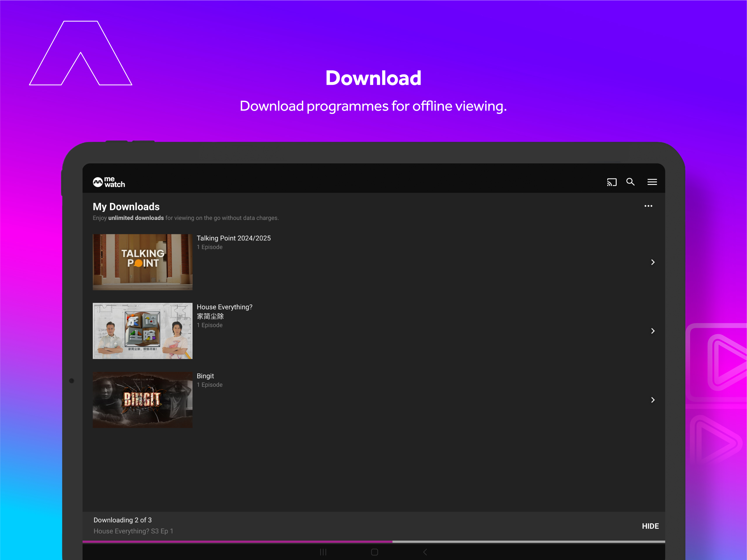Screen dimensions: 747x560
Task: Click House Everything? S3 Ep 1 text
Action: tap(133, 531)
